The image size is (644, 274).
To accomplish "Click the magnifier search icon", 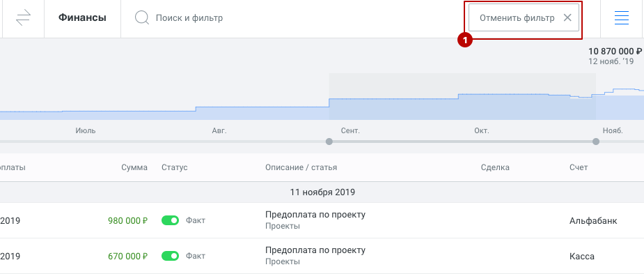I will (x=142, y=18).
